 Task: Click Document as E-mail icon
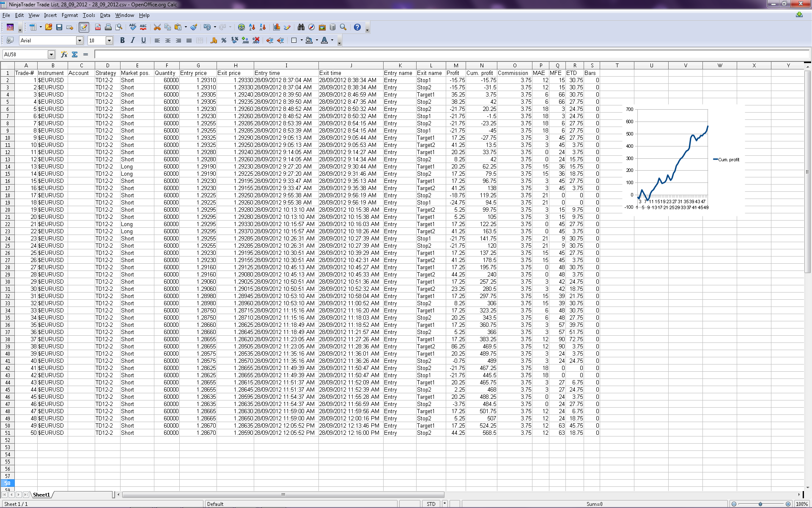(x=70, y=27)
